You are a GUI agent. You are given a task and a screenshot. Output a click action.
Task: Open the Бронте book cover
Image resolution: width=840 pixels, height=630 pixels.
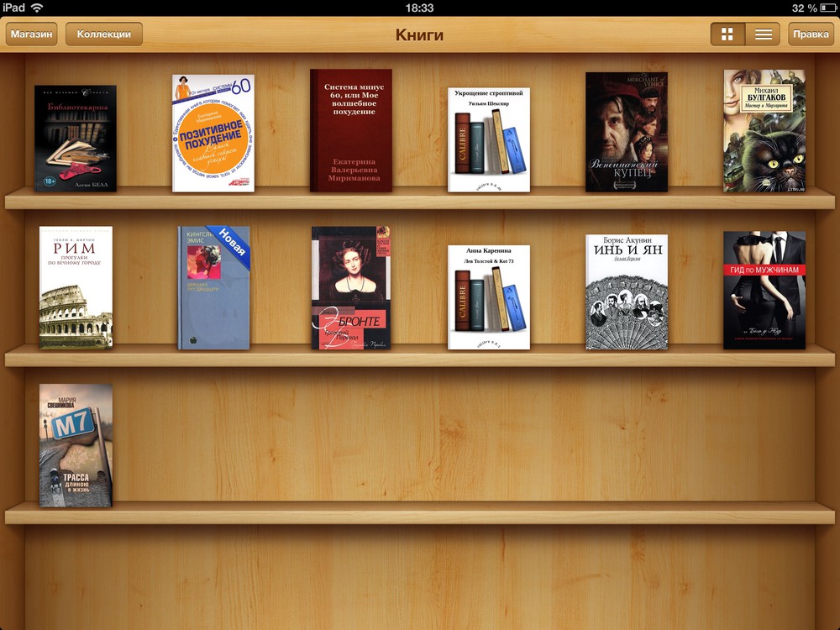point(351,287)
